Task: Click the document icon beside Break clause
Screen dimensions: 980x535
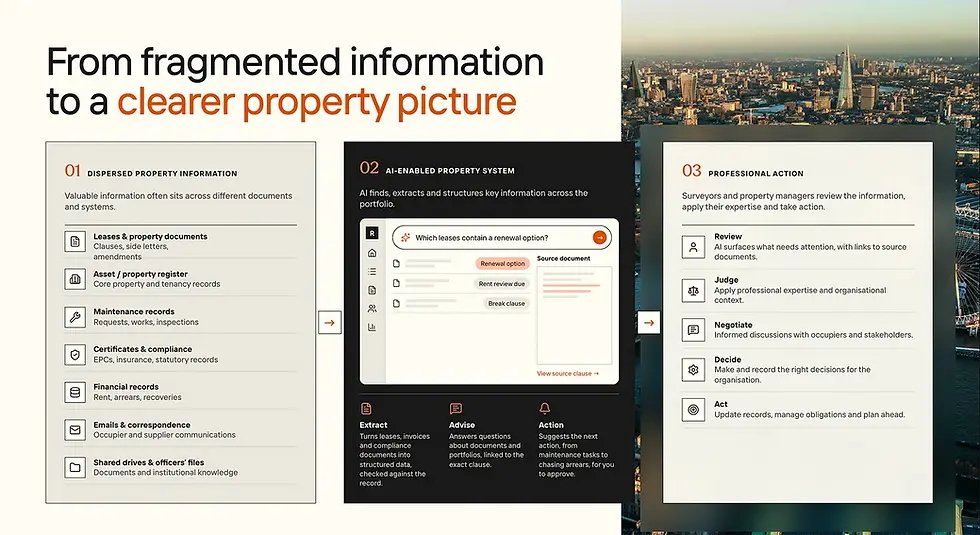Action: pyautogui.click(x=396, y=303)
